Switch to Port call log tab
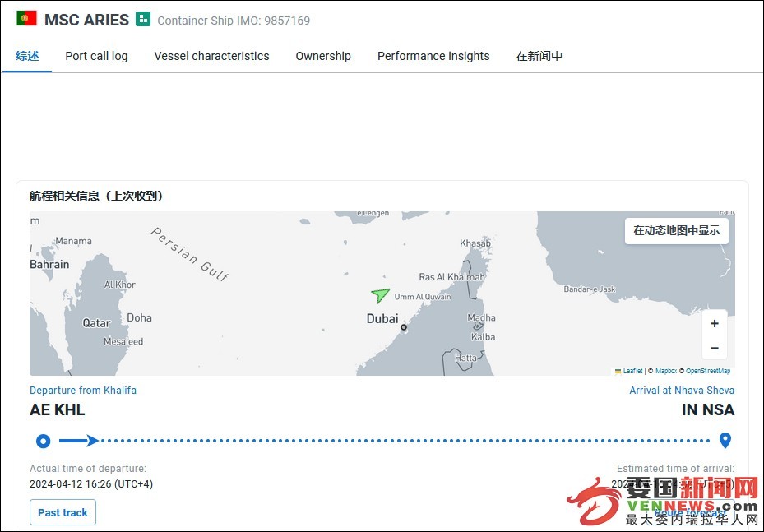Image resolution: width=764 pixels, height=532 pixels. click(x=96, y=56)
